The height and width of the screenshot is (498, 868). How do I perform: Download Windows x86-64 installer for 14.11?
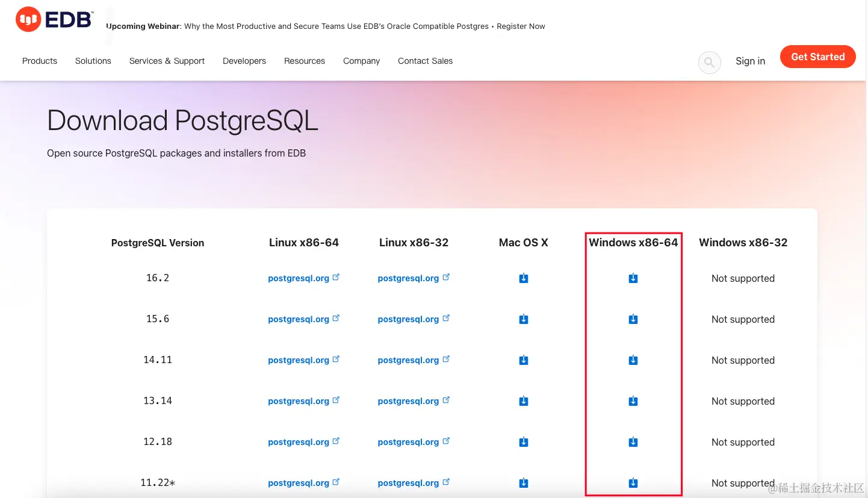click(633, 360)
